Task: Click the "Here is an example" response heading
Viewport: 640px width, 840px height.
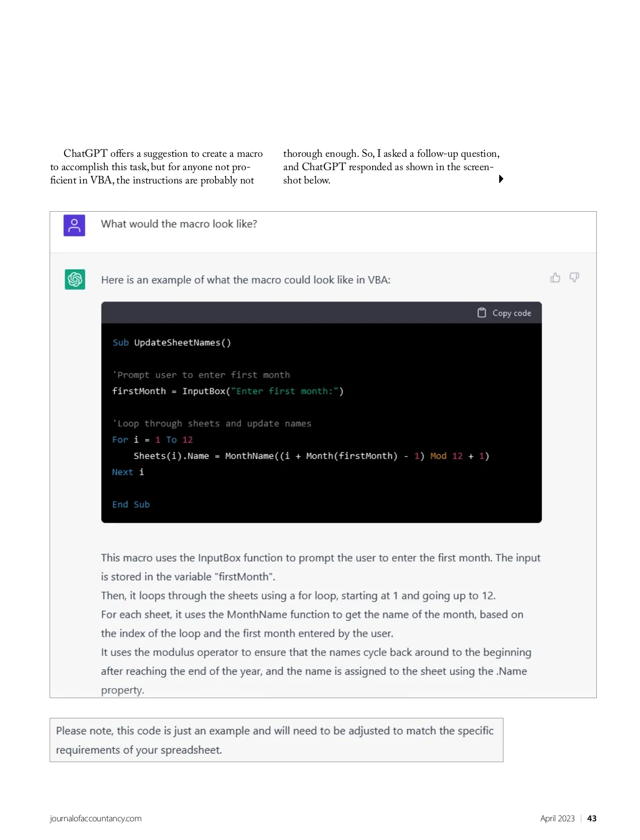Action: [245, 280]
